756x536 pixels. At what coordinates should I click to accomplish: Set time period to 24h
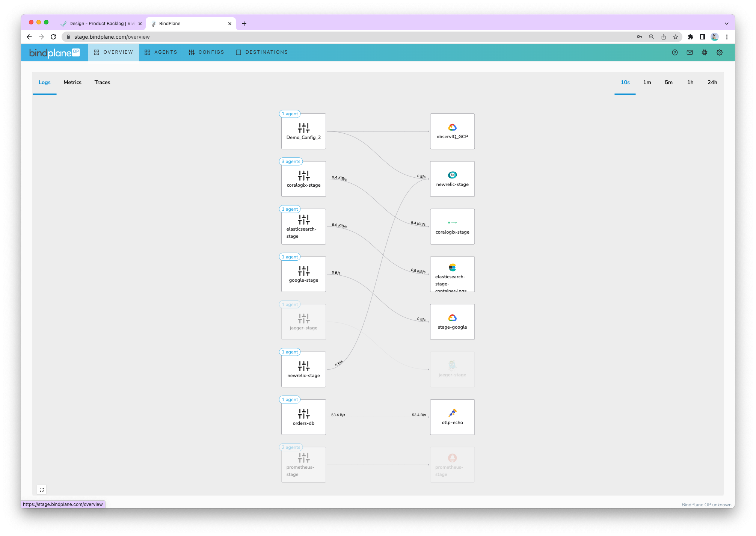pyautogui.click(x=712, y=82)
